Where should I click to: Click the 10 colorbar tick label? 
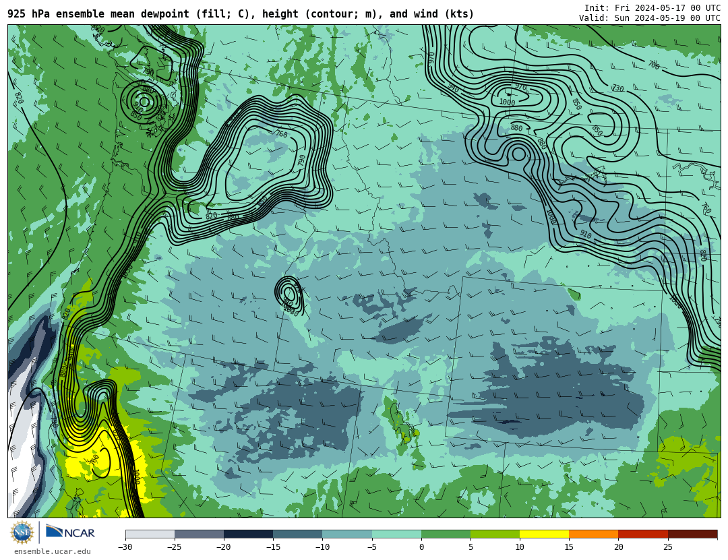[520, 547]
